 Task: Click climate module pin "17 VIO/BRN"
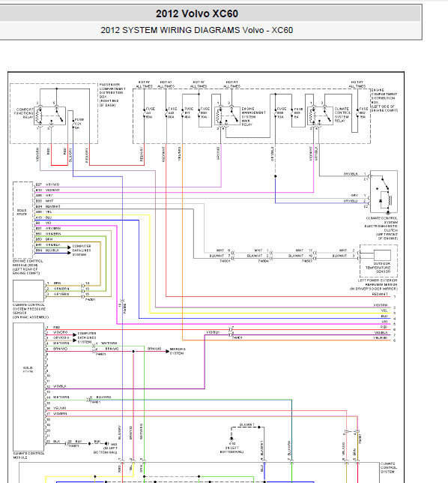pos(57,413)
